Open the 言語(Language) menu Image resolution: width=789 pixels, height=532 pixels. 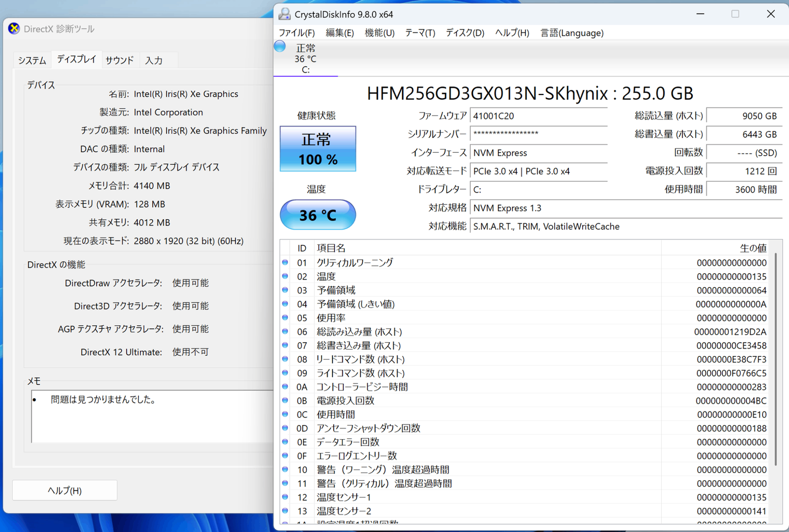(572, 33)
